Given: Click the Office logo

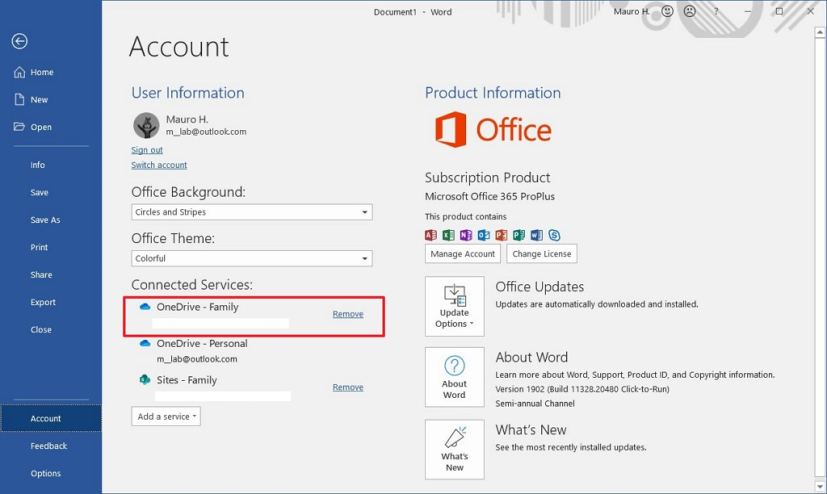Looking at the screenshot, I should tap(493, 130).
